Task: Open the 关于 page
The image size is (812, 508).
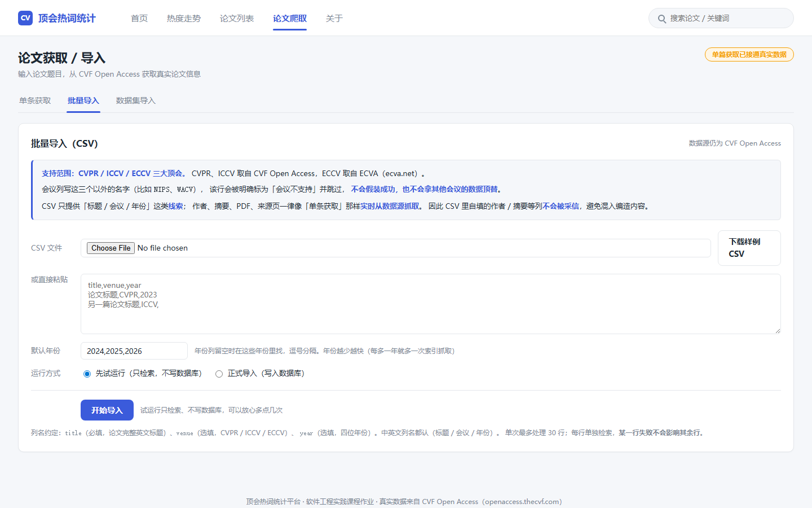Action: (x=334, y=19)
